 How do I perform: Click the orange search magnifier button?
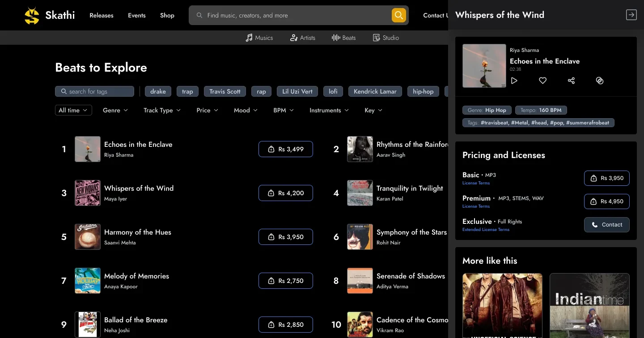click(x=399, y=15)
